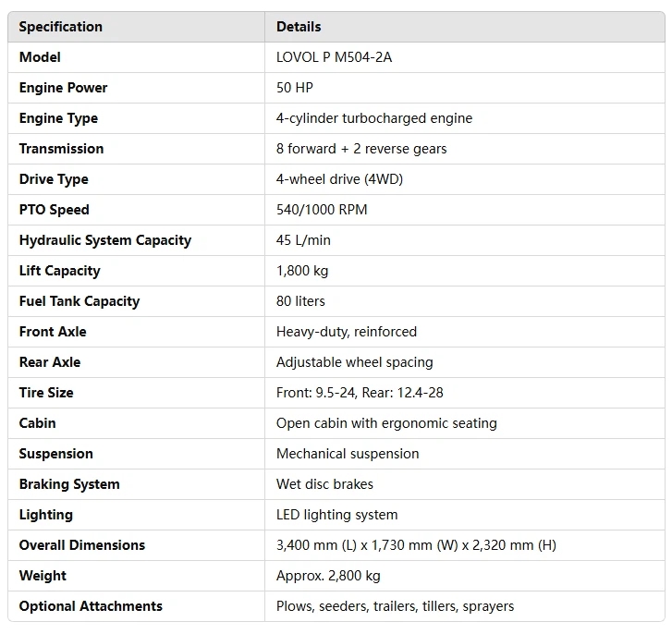Select the 1,800 kg lift capacity value
The height and width of the screenshot is (634, 672).
point(302,271)
